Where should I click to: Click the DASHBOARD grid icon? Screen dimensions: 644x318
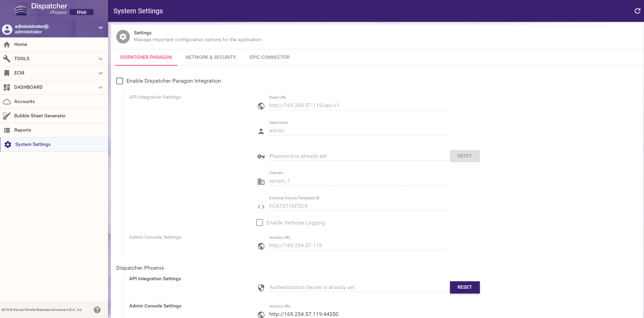[7, 87]
